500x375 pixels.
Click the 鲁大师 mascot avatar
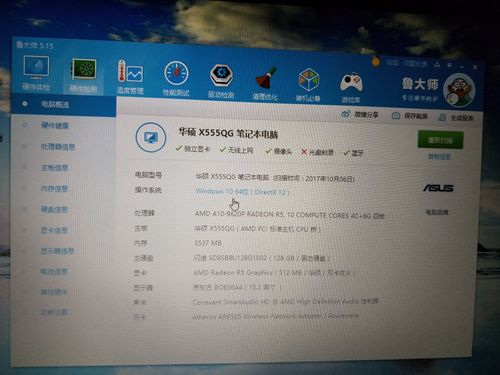tap(459, 90)
